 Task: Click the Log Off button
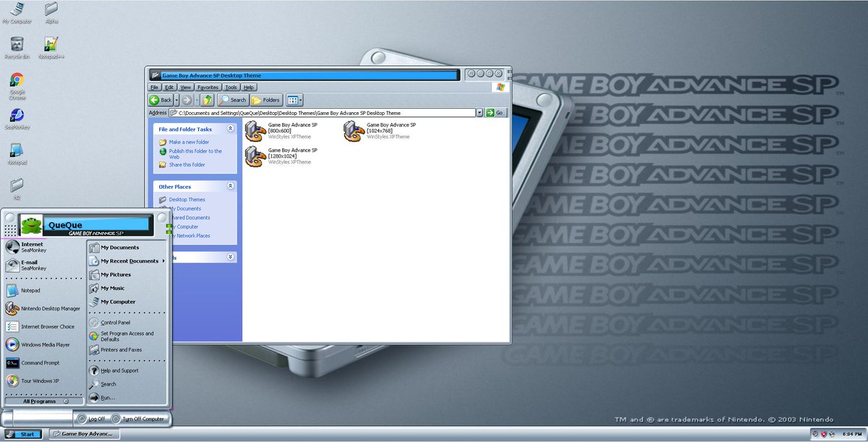tap(92, 418)
